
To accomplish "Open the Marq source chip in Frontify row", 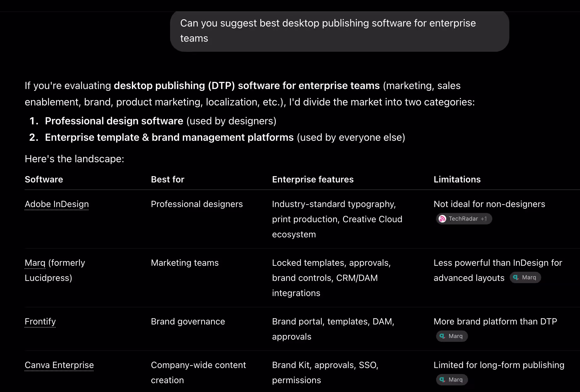I will click(x=452, y=336).
